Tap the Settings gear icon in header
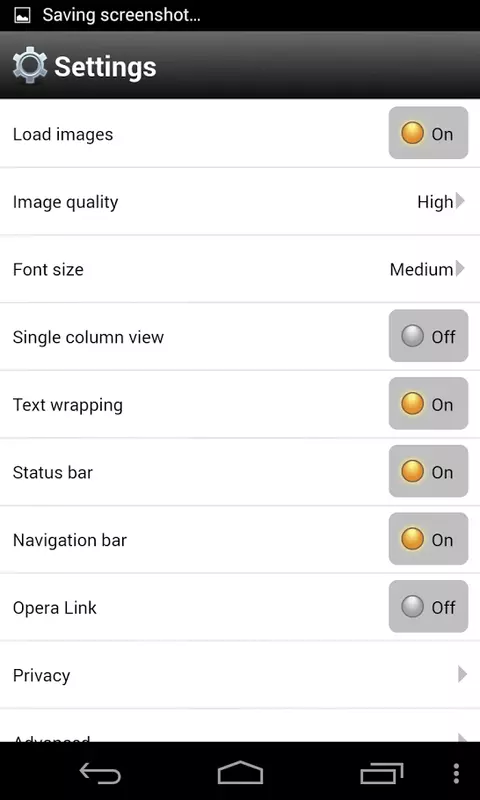This screenshot has height=800, width=480. coord(30,65)
